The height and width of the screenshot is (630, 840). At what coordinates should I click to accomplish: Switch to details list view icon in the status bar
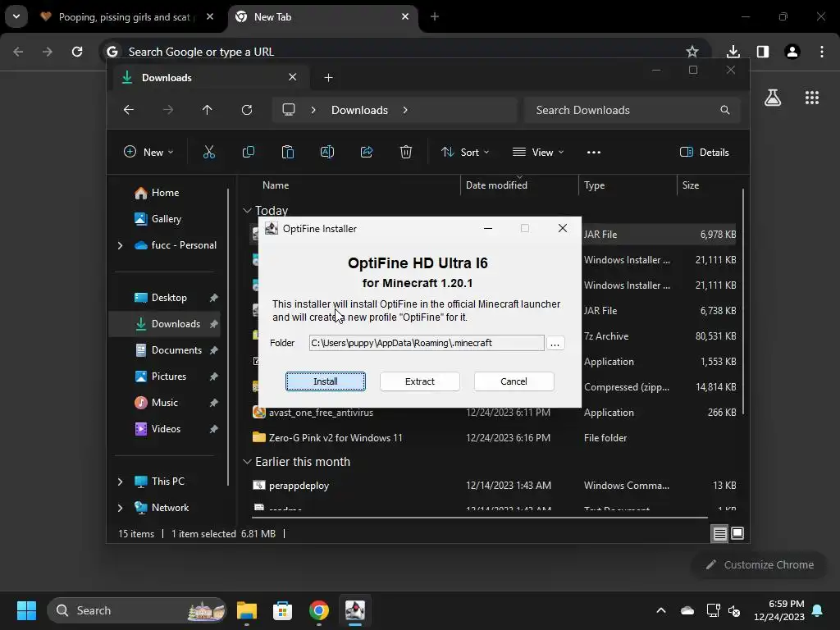719,533
